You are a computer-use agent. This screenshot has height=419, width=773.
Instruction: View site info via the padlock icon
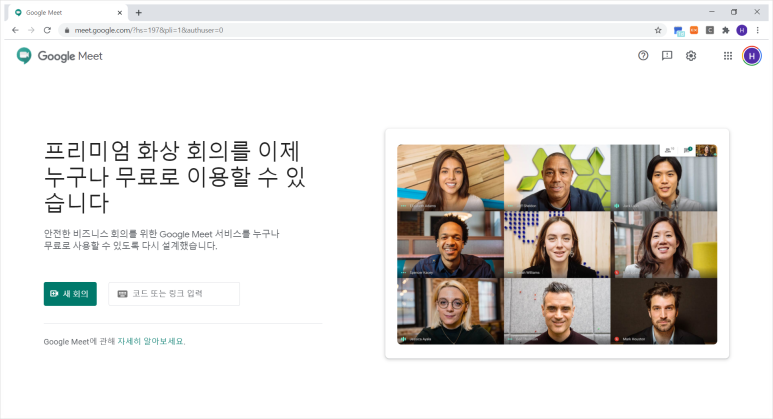[67, 30]
